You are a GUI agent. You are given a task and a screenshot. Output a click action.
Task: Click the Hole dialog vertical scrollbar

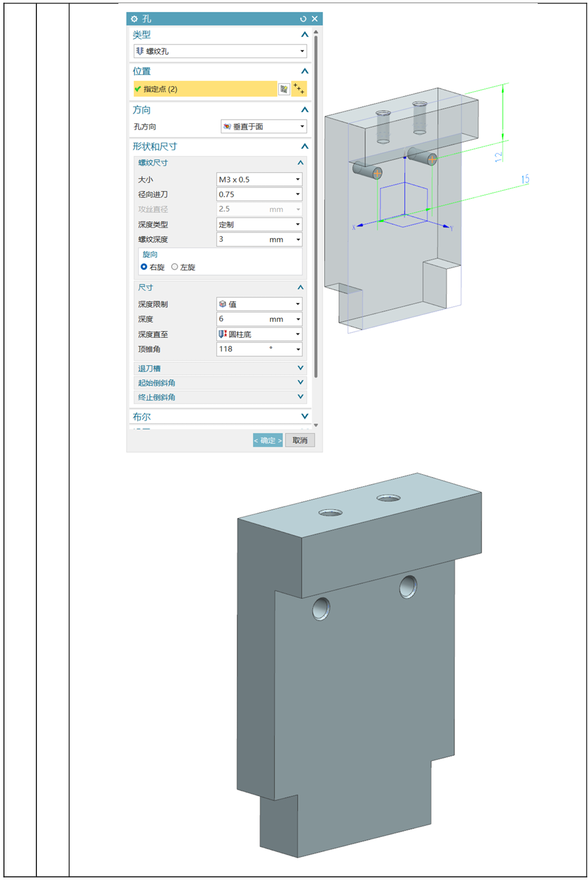click(316, 206)
